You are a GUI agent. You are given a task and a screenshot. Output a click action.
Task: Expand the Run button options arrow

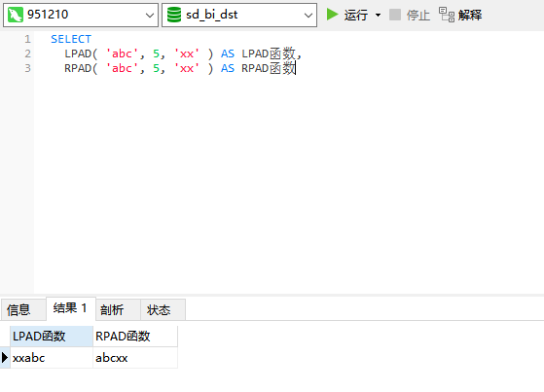379,15
